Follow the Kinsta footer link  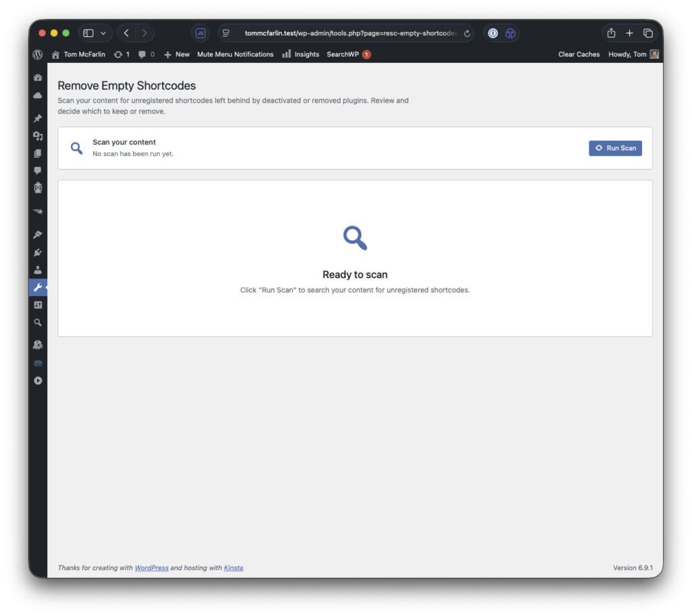click(x=233, y=568)
